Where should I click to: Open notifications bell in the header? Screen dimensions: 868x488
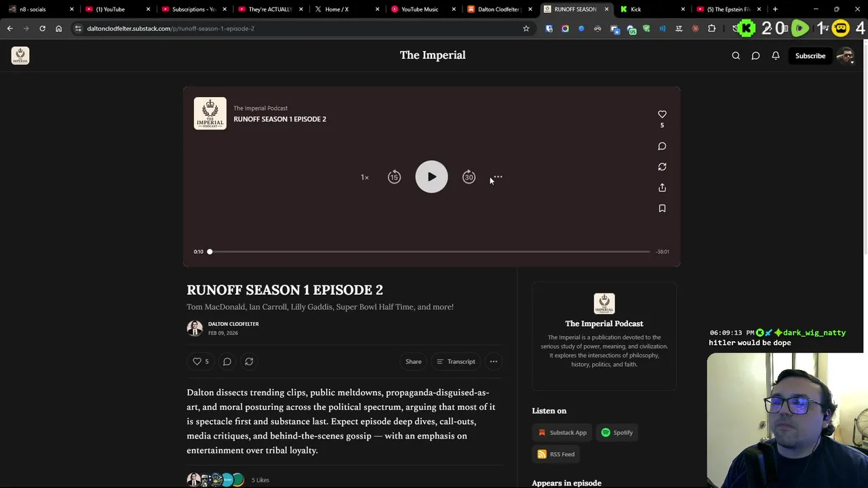click(x=775, y=56)
